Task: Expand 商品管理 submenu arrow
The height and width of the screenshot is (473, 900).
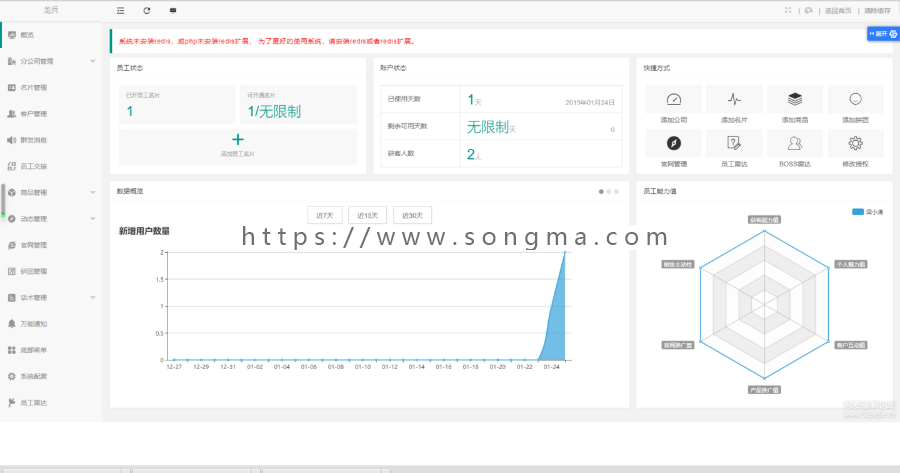Action: [x=93, y=193]
